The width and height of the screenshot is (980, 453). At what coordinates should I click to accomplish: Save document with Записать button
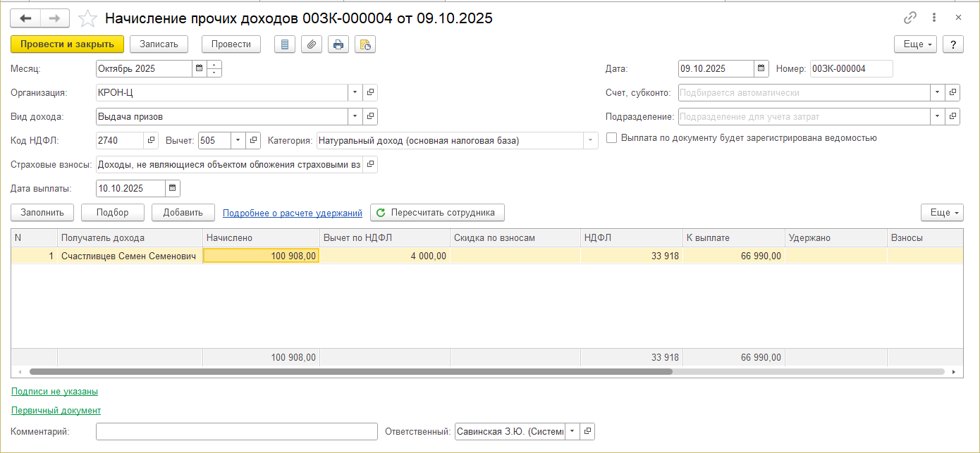coord(159,44)
